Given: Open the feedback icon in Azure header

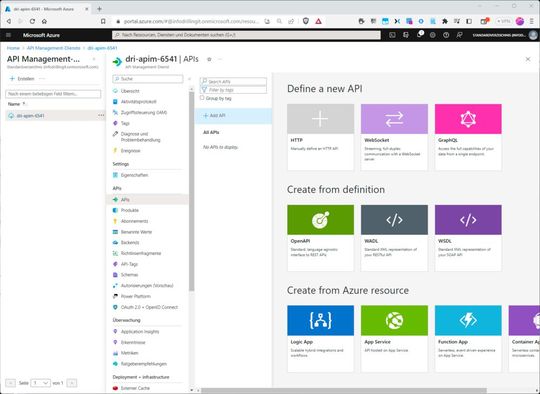Looking at the screenshot, I should [x=459, y=35].
